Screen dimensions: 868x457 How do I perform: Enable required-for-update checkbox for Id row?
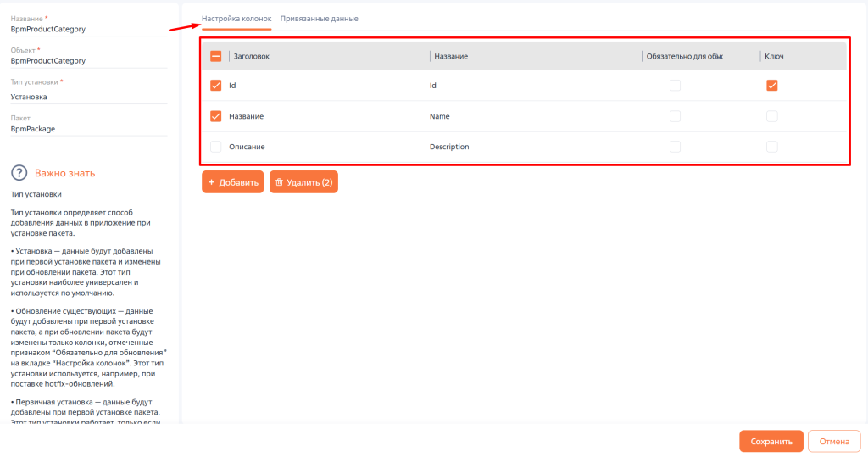point(675,86)
